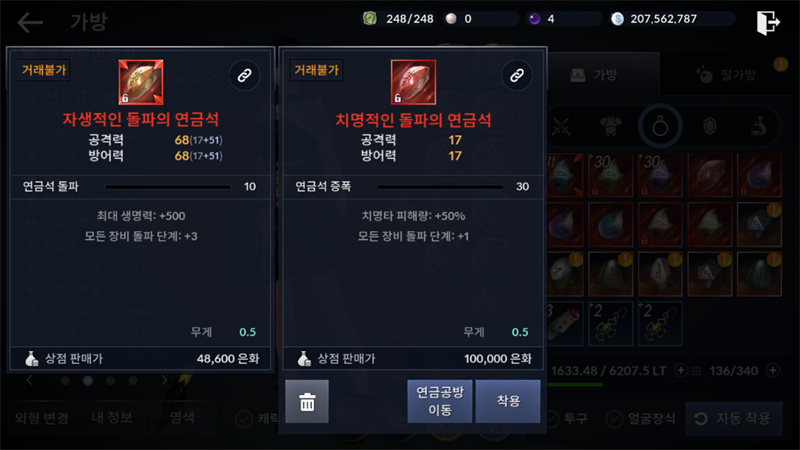Screen dimensions: 800x450
Task: Tap the exit door icon
Action: (x=768, y=22)
